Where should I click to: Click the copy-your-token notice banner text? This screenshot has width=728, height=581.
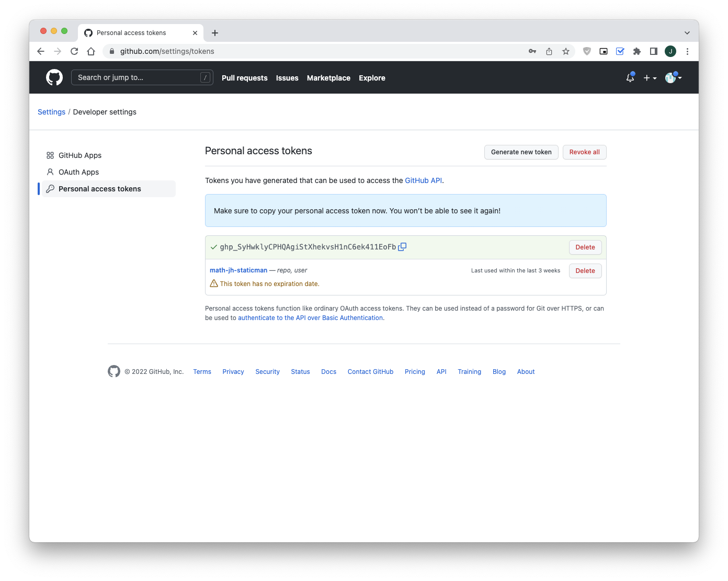(357, 211)
